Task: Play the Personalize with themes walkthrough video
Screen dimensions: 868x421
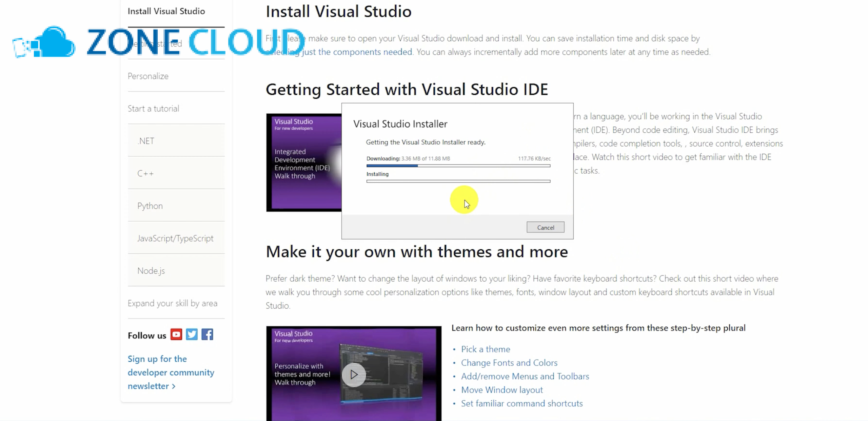Action: pyautogui.click(x=354, y=375)
